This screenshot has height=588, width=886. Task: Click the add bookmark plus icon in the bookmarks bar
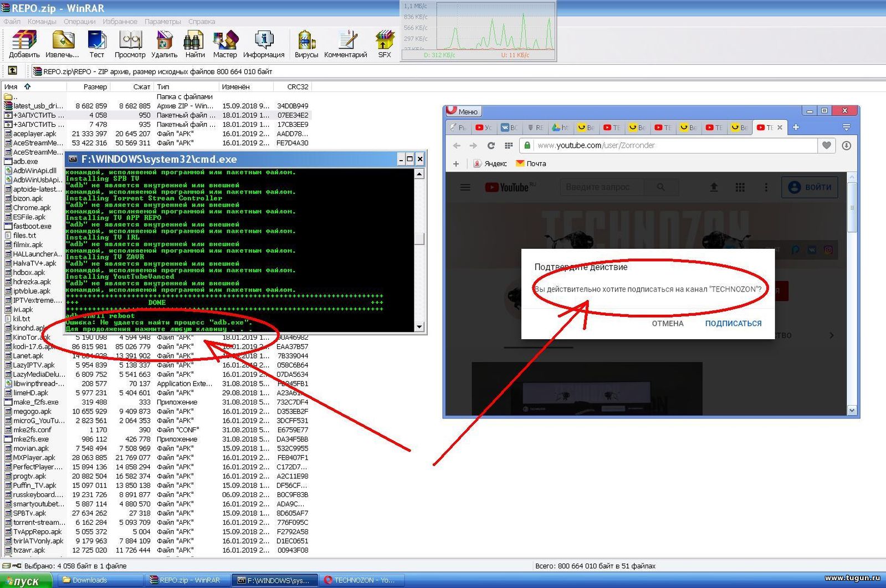click(x=456, y=163)
